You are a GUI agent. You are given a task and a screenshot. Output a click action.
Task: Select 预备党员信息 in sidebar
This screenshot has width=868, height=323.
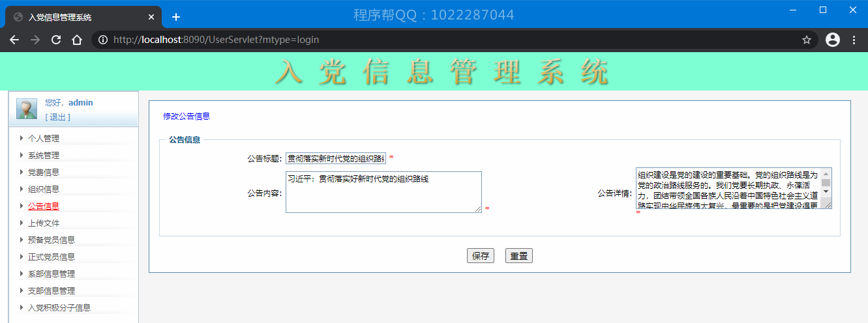51,240
